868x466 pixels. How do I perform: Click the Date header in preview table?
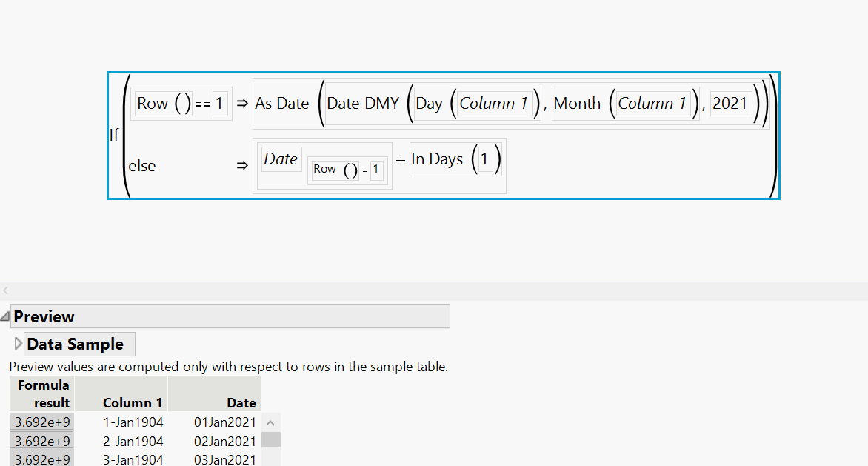(x=241, y=402)
